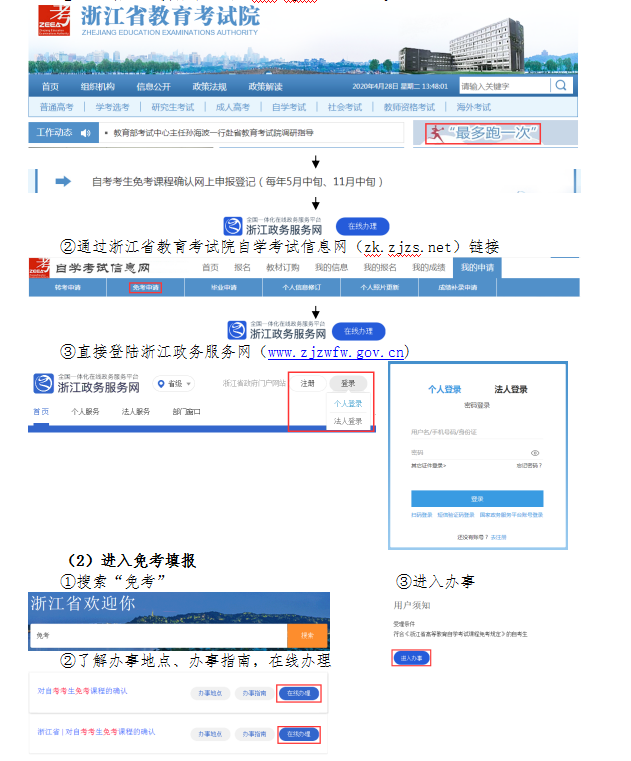631x761 pixels.
Task: Click the search magnifier icon in the header
Action: 561,85
